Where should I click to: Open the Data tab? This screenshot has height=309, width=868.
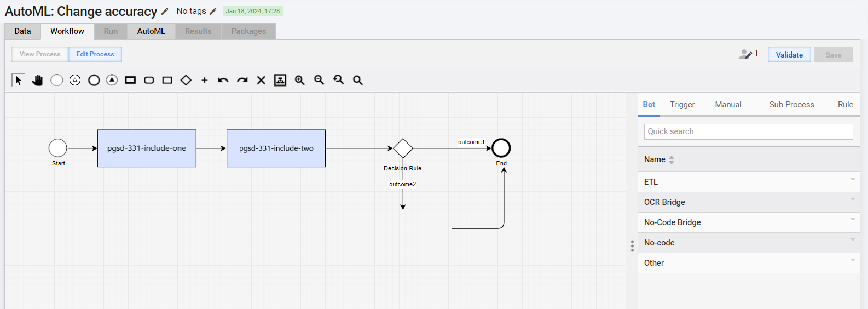click(22, 31)
